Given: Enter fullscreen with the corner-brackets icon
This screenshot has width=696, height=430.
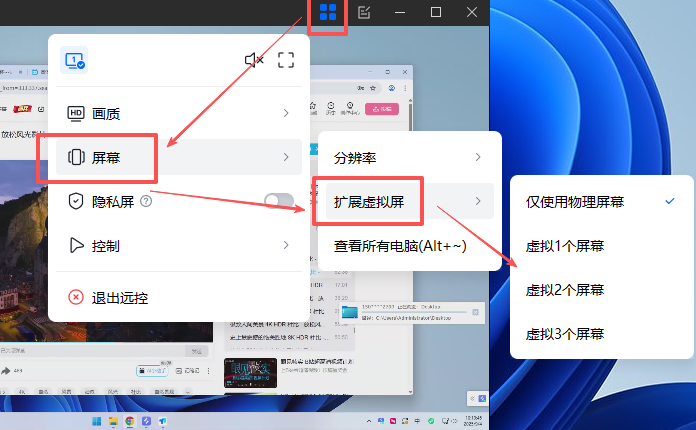Looking at the screenshot, I should click(286, 60).
